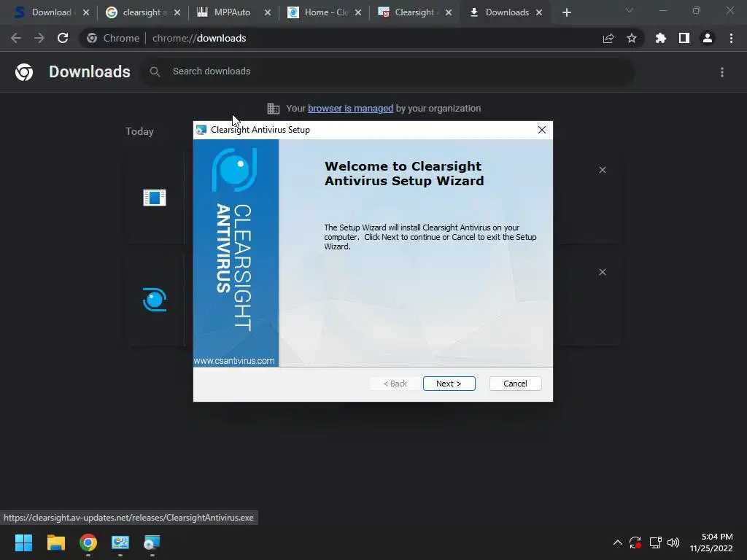747x560 pixels.
Task: Switch to the MPPAuto tab
Action: (231, 12)
